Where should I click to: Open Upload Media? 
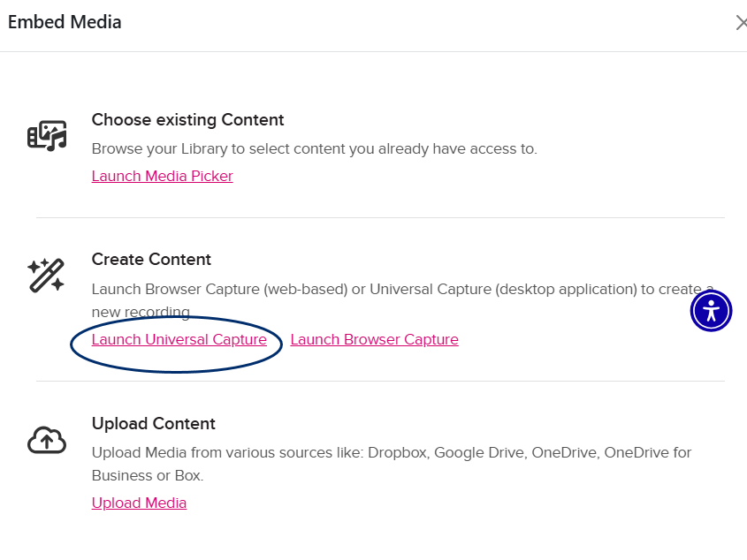click(139, 503)
